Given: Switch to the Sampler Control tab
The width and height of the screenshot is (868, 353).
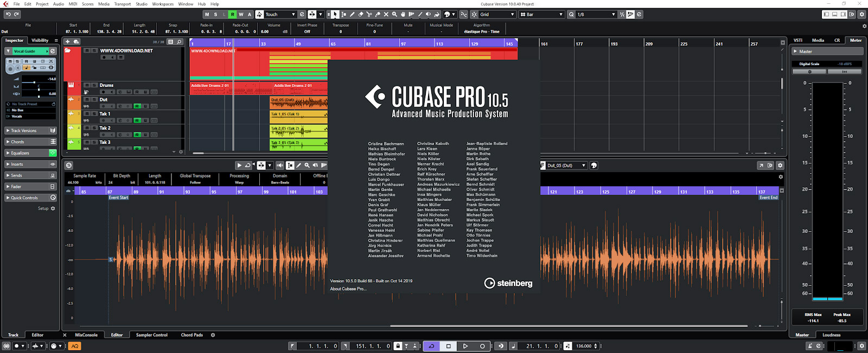Looking at the screenshot, I should click(152, 335).
